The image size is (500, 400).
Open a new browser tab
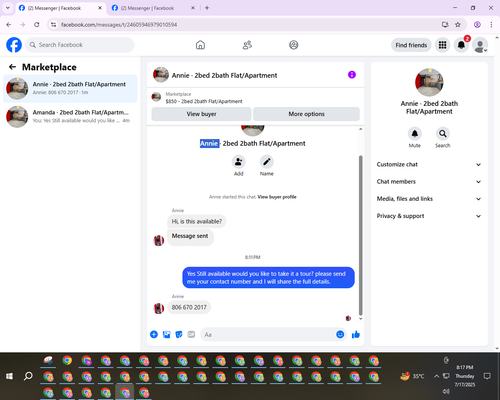click(x=207, y=8)
